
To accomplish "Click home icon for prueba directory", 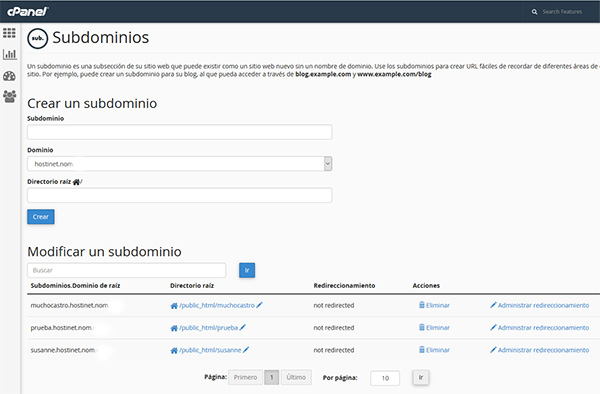I will click(x=174, y=328).
